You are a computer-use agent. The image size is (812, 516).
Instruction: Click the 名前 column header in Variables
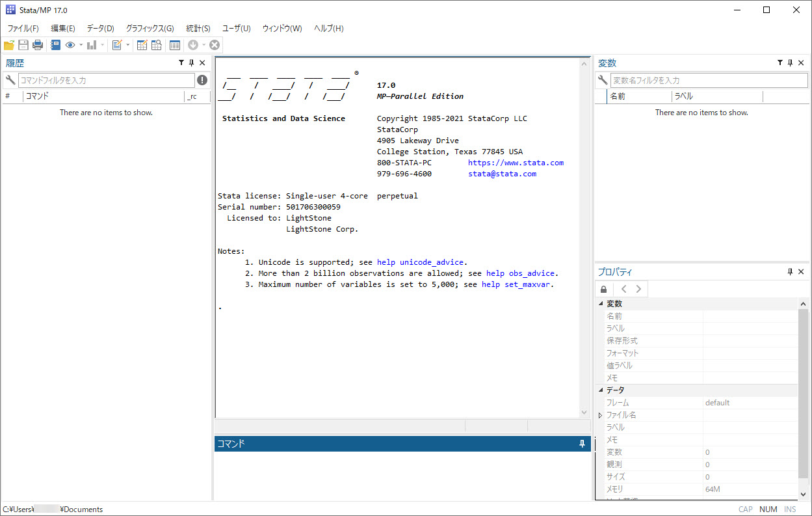coord(639,96)
